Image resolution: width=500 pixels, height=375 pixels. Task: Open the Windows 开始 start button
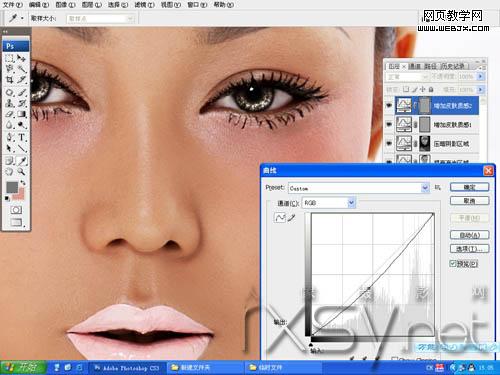[x=23, y=367]
